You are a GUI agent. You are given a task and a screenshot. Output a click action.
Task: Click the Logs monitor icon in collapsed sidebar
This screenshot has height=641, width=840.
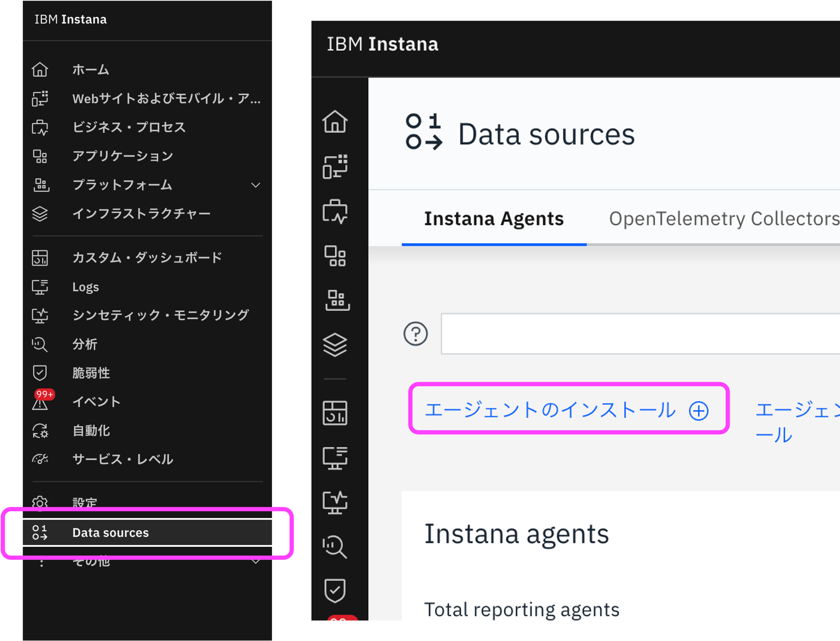tap(334, 457)
